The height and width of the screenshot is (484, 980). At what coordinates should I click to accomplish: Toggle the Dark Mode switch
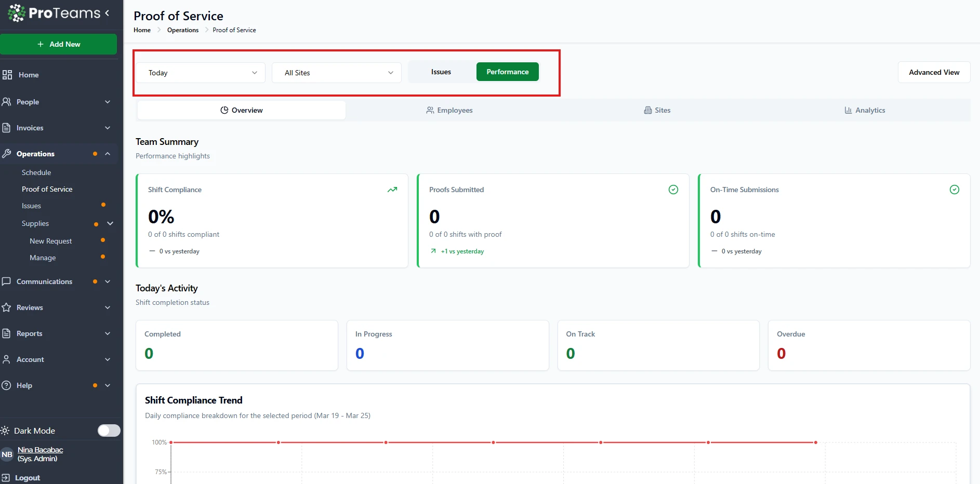(109, 431)
